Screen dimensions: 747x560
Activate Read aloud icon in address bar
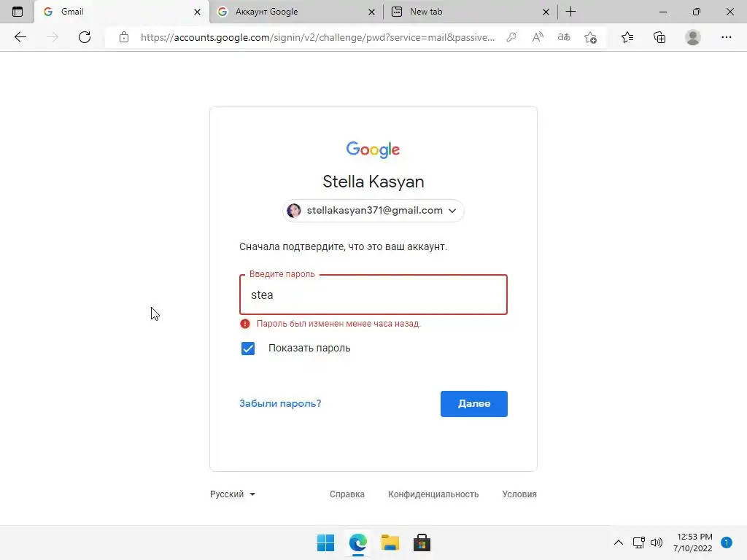(x=538, y=37)
